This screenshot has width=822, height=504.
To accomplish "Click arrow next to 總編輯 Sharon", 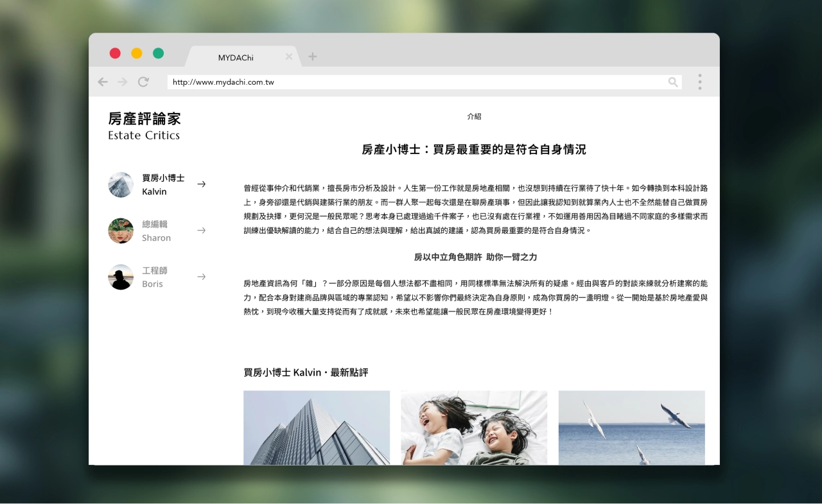I will (202, 230).
